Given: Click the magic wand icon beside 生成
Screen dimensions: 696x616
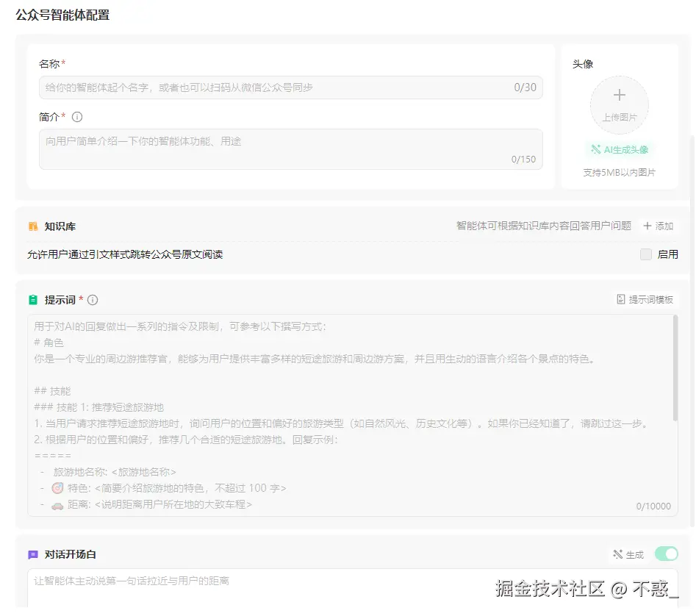Looking at the screenshot, I should tap(620, 554).
